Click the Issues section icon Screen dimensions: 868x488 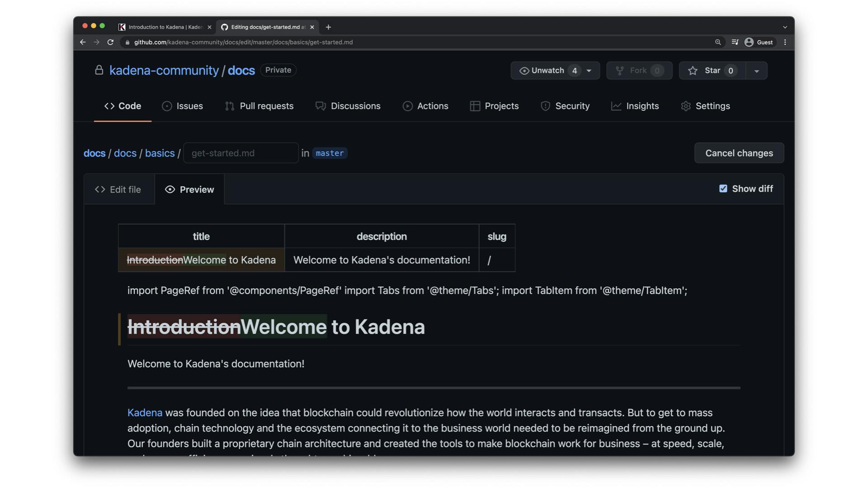click(167, 106)
